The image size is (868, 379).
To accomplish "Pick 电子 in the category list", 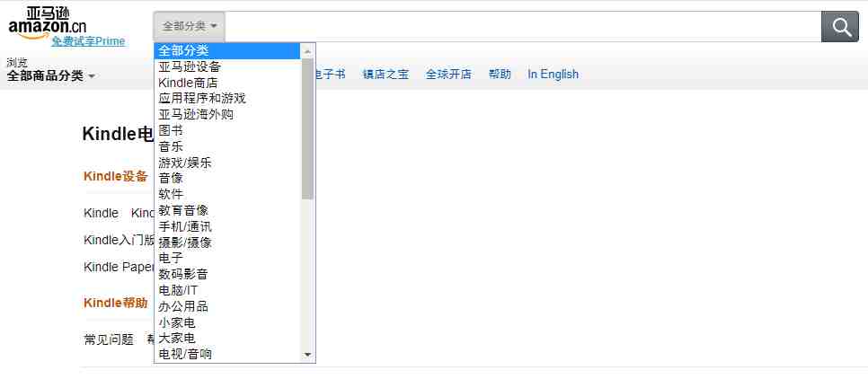I will [x=228, y=258].
